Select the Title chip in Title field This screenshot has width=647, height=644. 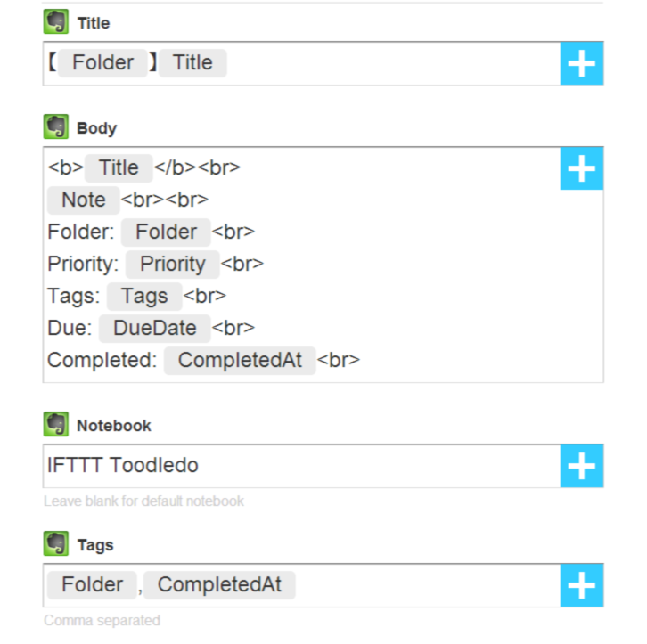[x=192, y=63]
